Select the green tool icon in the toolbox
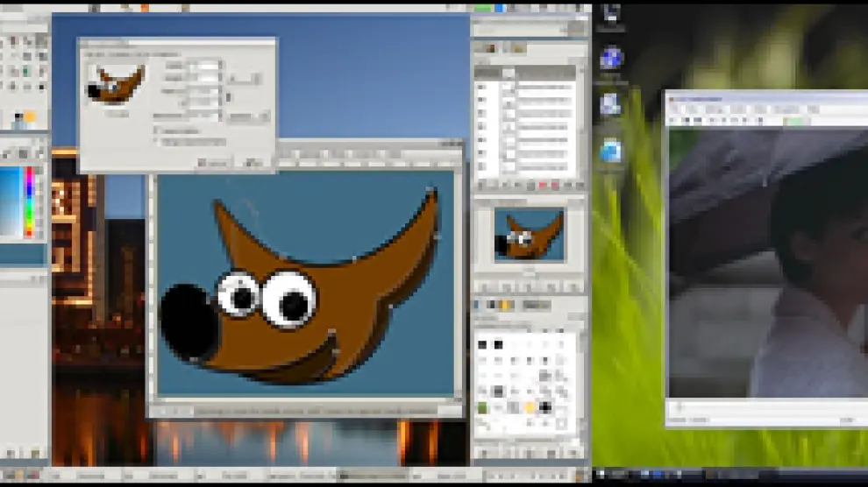Screen dimensions: 868x487 (x=25, y=71)
